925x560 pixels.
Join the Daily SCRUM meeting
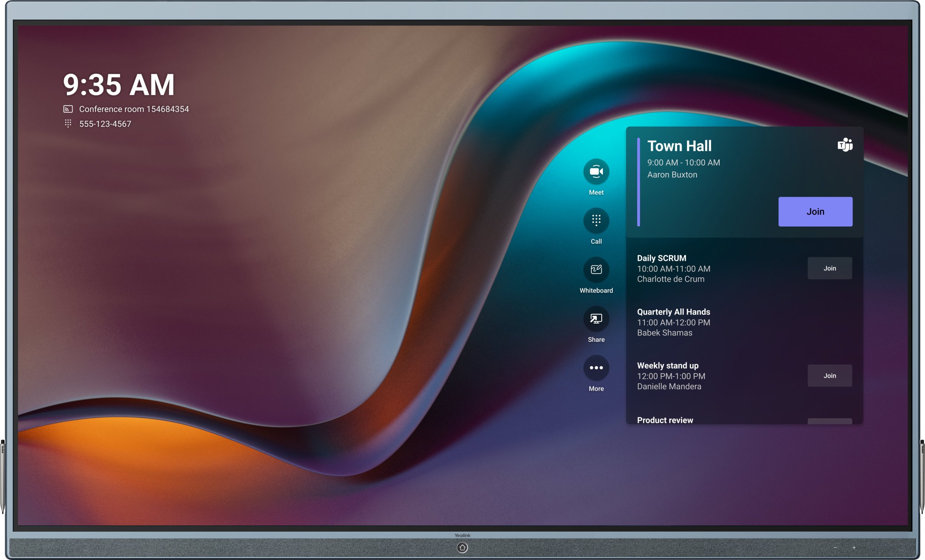click(830, 268)
